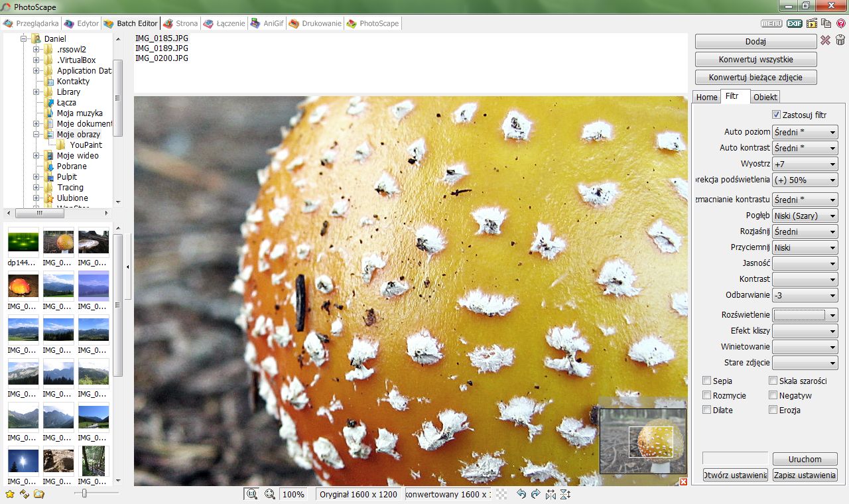Open the Auto kontrast dropdown
This screenshot has height=504, width=849.
click(x=805, y=148)
